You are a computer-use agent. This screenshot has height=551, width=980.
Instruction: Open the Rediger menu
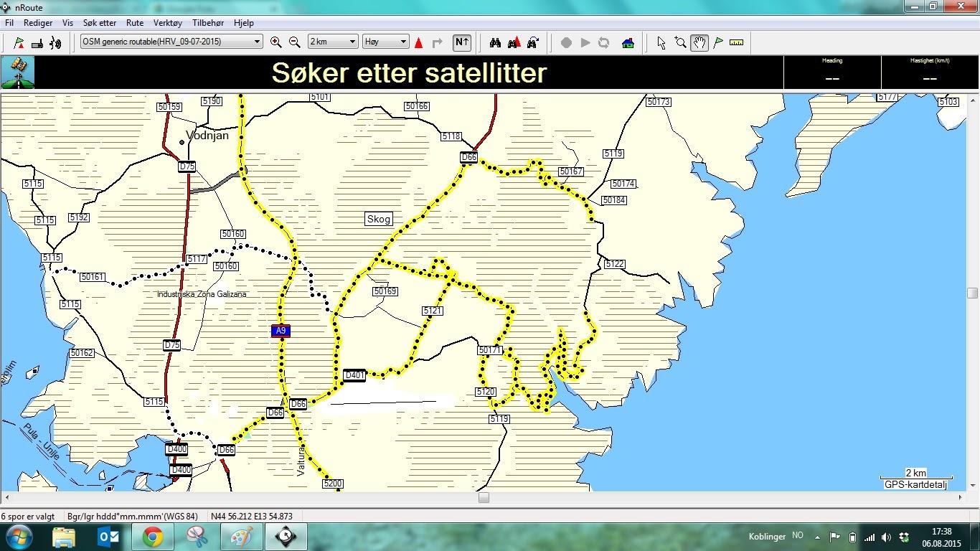tap(38, 23)
